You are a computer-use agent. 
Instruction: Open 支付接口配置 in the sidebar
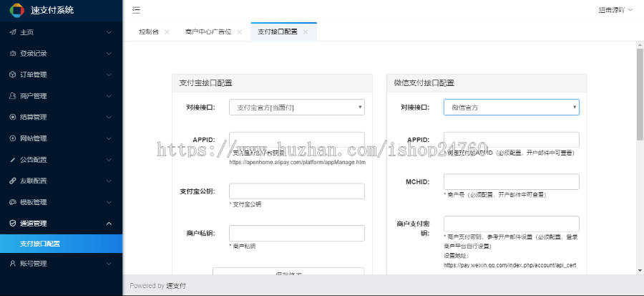tap(62, 244)
